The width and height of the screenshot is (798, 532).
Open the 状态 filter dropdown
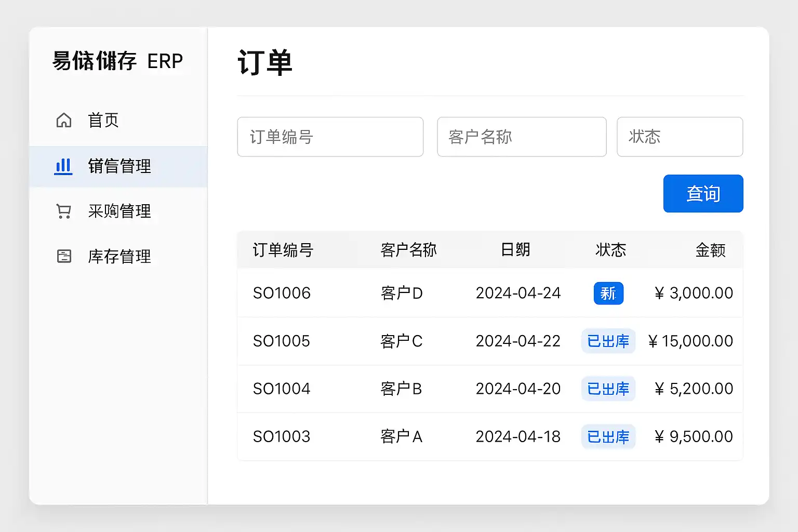pyautogui.click(x=680, y=137)
